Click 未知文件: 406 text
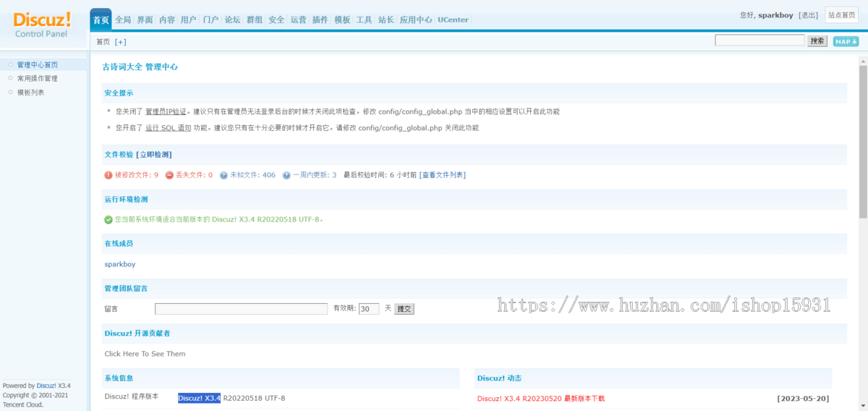 252,175
